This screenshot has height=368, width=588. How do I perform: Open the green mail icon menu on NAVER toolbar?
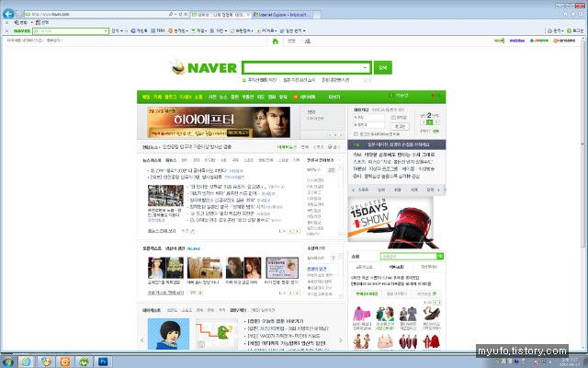tap(198, 30)
